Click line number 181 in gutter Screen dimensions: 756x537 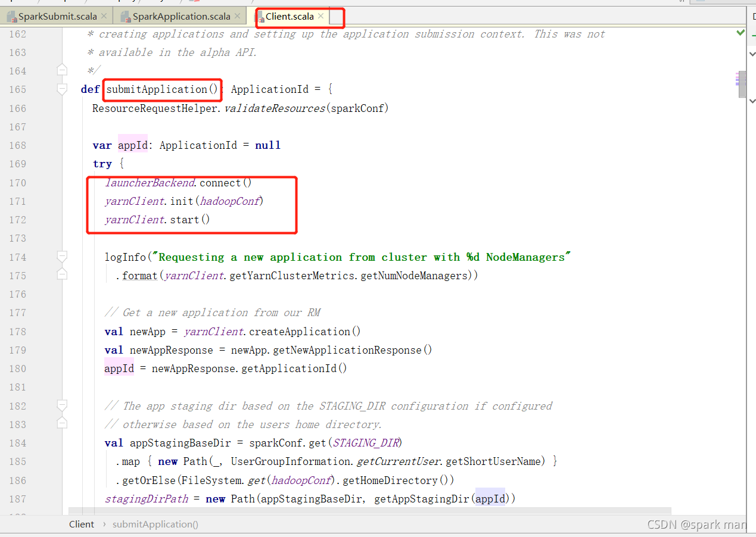18,387
